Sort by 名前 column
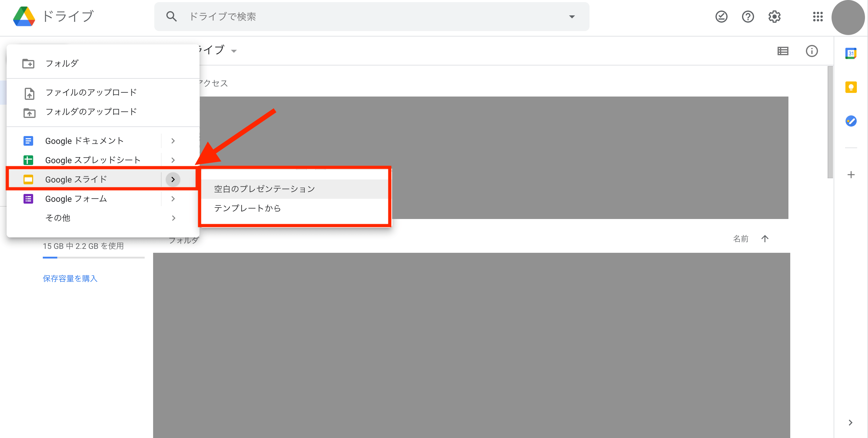This screenshot has width=868, height=438. pyautogui.click(x=741, y=239)
